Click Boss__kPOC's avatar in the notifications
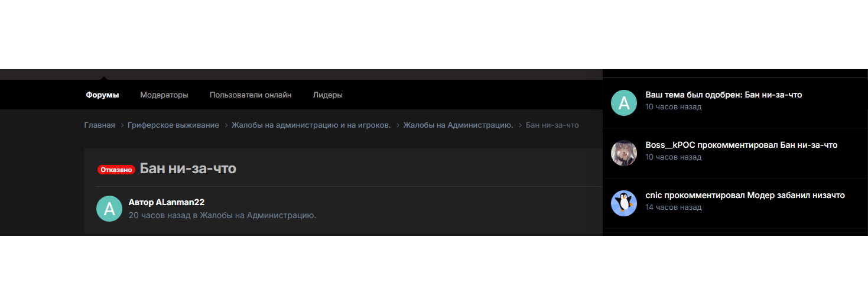 (x=623, y=153)
